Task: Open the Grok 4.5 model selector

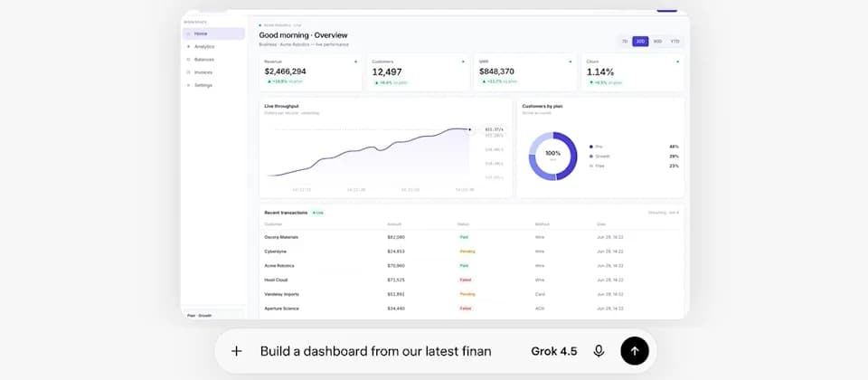Action: tap(553, 351)
